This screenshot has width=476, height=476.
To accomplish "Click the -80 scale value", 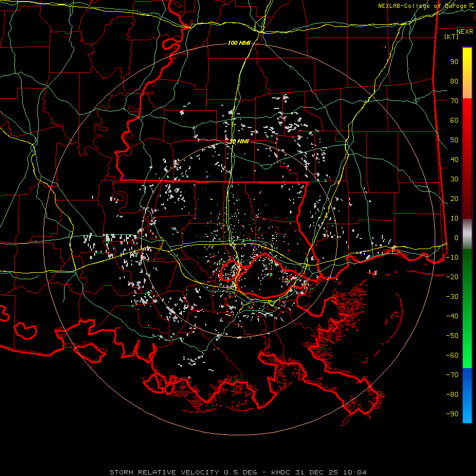I will (452, 395).
